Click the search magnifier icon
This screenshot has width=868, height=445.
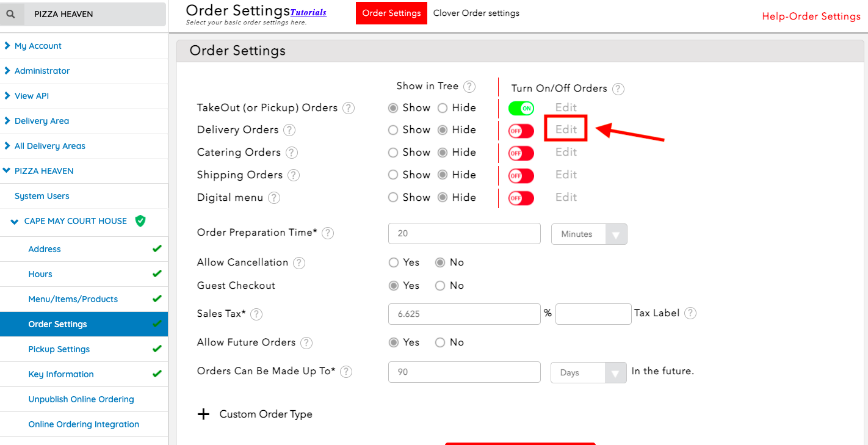(12, 14)
